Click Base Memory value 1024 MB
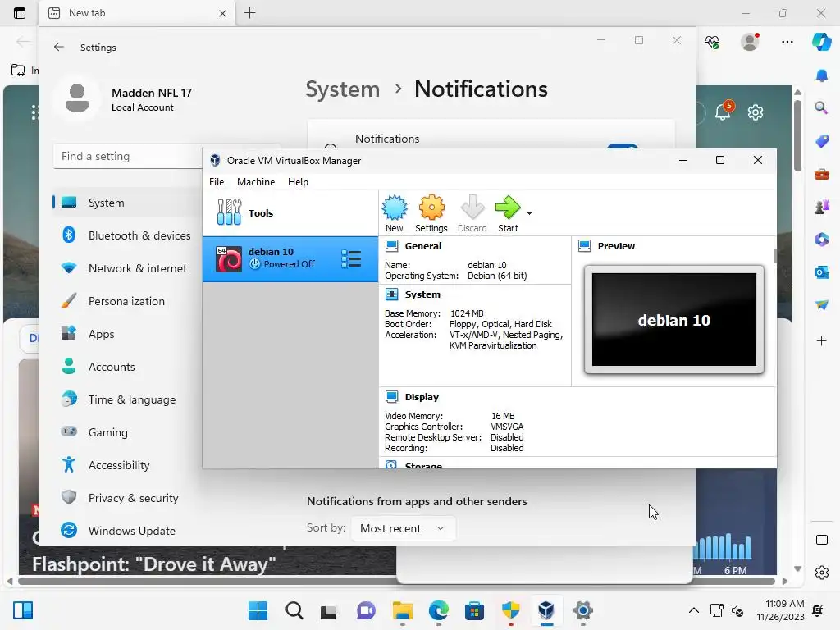Screen dimensions: 840x630 pos(467,313)
